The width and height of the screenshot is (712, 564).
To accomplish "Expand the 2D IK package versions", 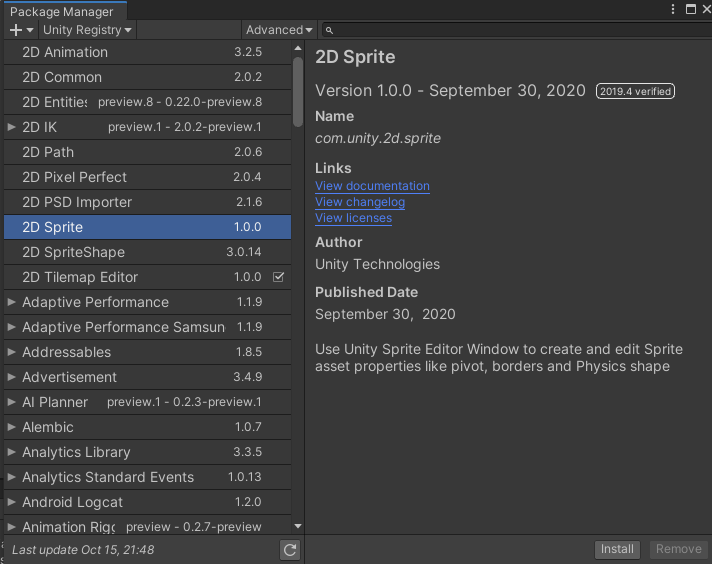I will click(x=12, y=127).
